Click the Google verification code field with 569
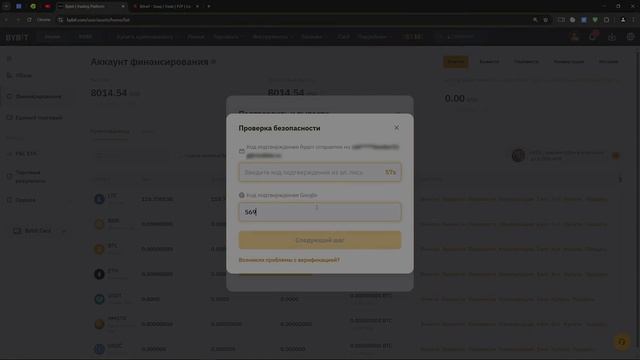The image size is (640, 360). pos(320,212)
